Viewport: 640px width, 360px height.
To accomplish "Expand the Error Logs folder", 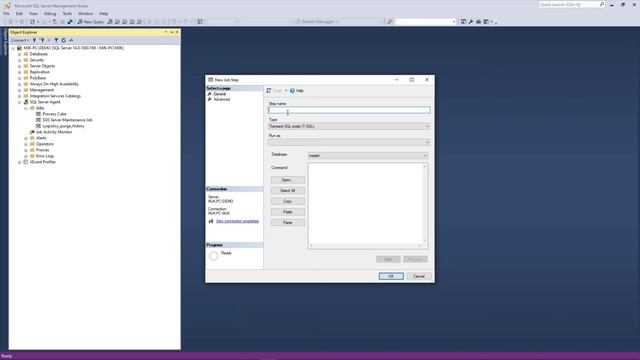I will [x=26, y=156].
